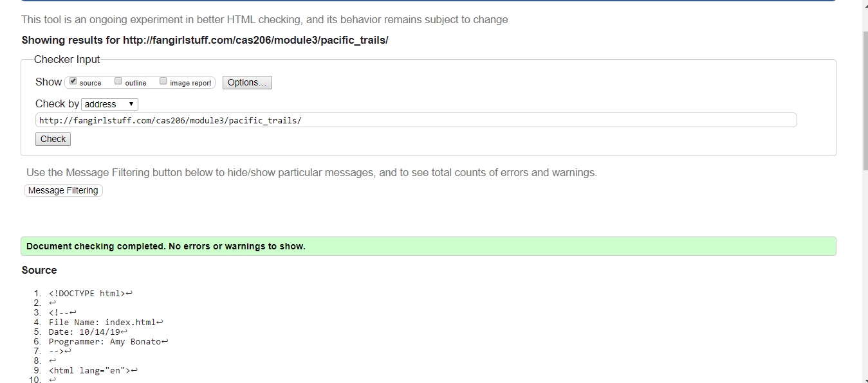Click the Programmer: Amy Bonato line

click(x=104, y=342)
